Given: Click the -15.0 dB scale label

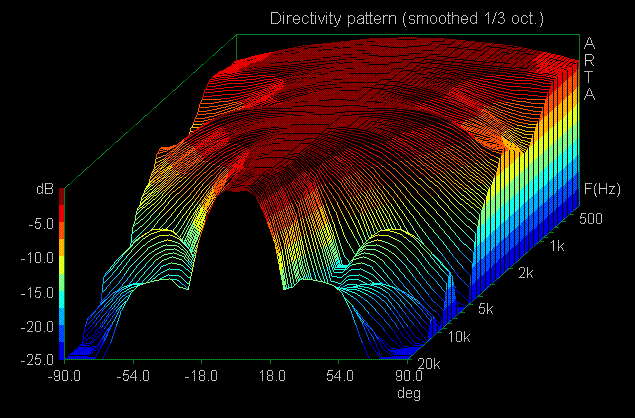Looking at the screenshot, I should tap(38, 292).
